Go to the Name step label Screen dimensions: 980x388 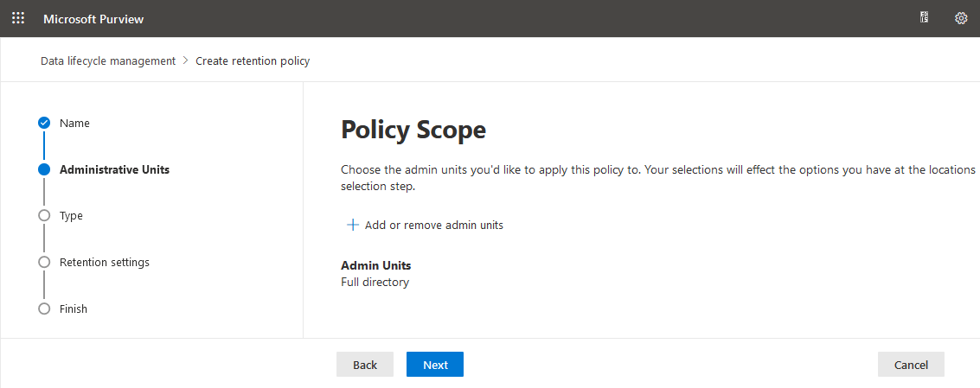pos(74,123)
